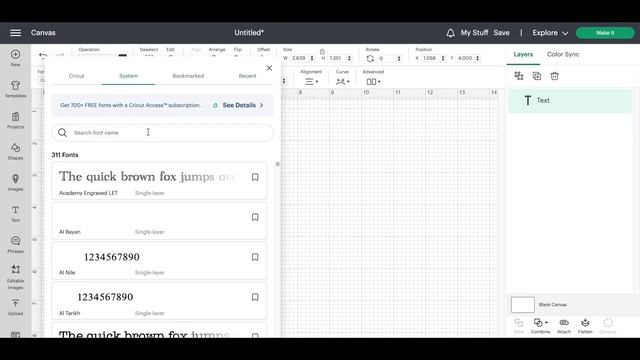
Task: Adjust the Y position stepper
Action: tap(478, 58)
